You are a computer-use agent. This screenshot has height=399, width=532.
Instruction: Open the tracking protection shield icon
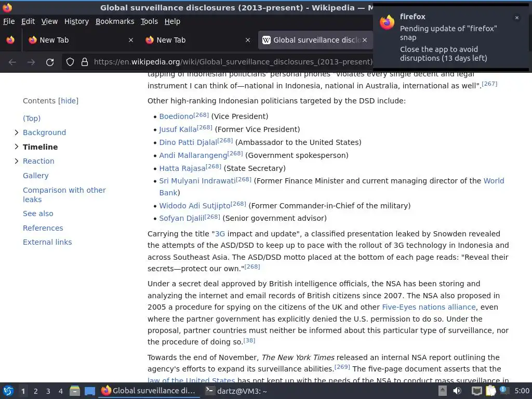70,62
